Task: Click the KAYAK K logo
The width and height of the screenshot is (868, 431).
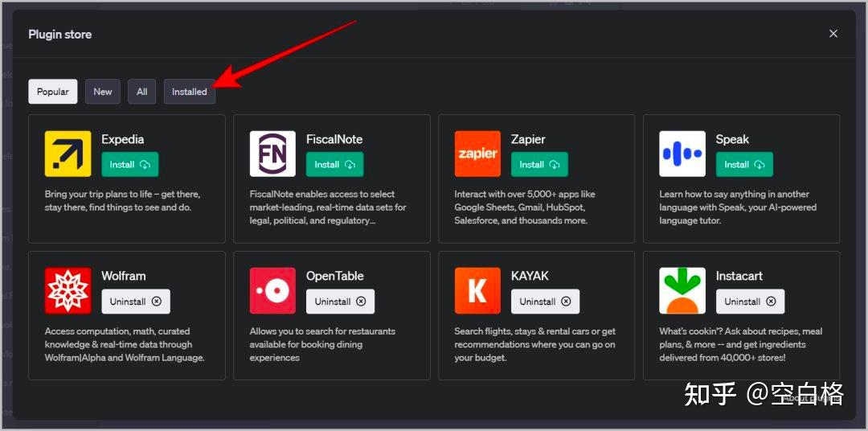Action: pos(477,291)
